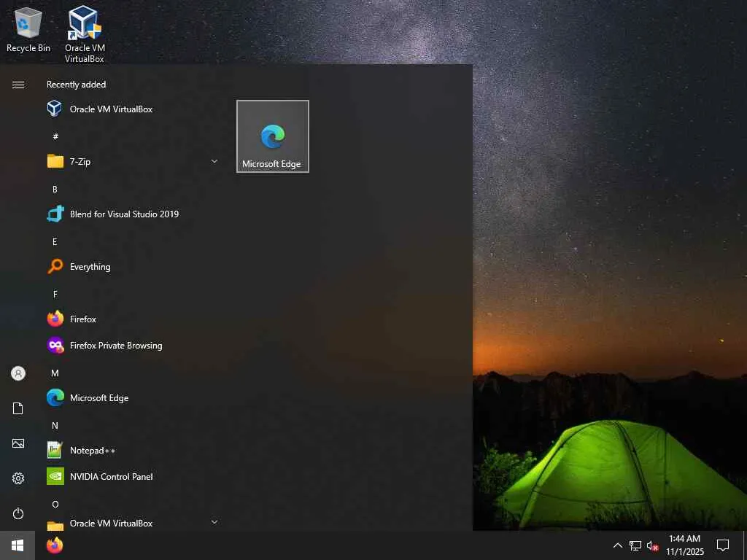Open Documents from the Start sidebar
This screenshot has width=747, height=560.
(x=18, y=408)
